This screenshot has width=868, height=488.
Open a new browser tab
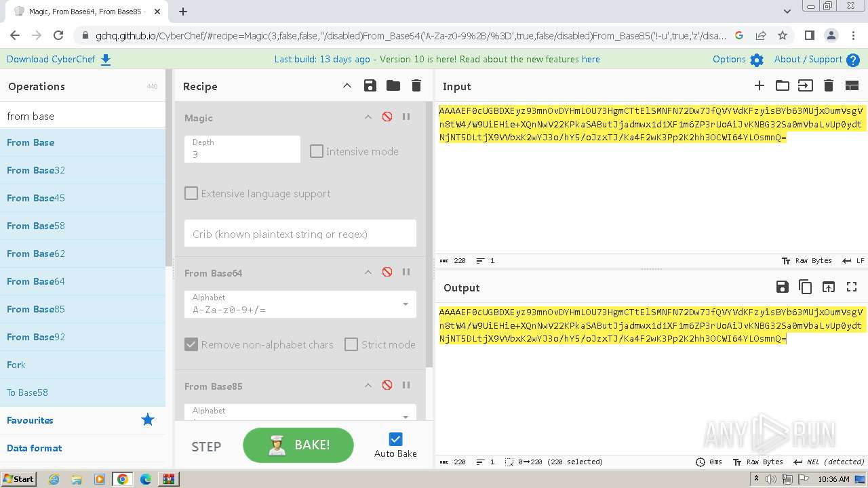183,11
